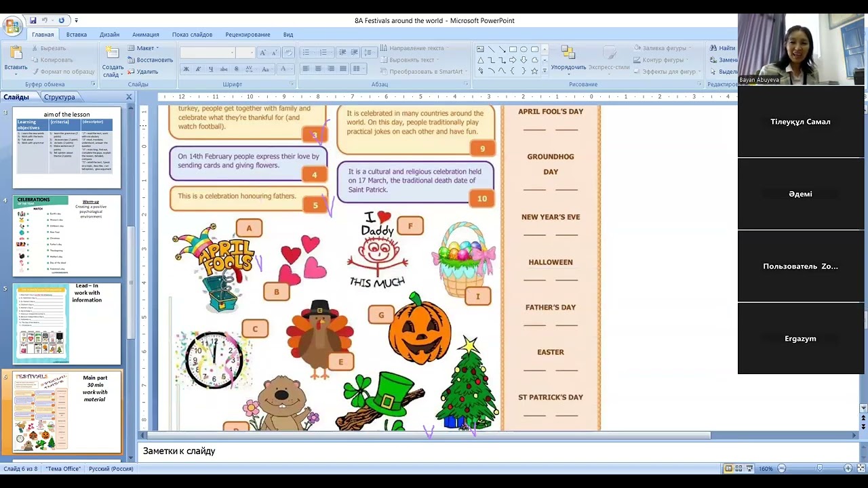
Task: Click the clear formatting icon in Шрифт group
Action: click(288, 53)
